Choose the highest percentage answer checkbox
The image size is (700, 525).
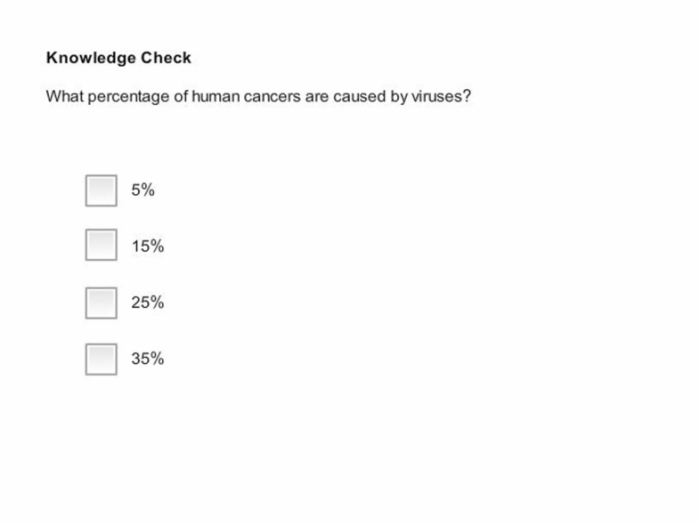(101, 359)
